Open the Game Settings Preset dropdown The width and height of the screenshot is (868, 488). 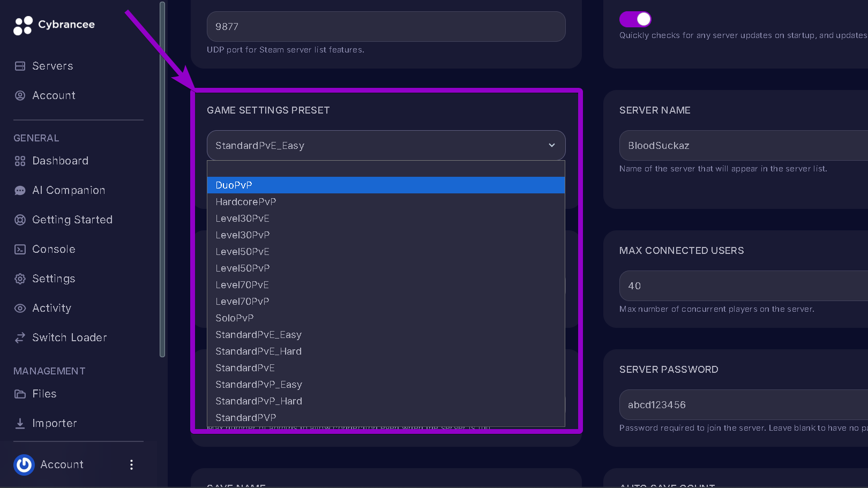(385, 145)
